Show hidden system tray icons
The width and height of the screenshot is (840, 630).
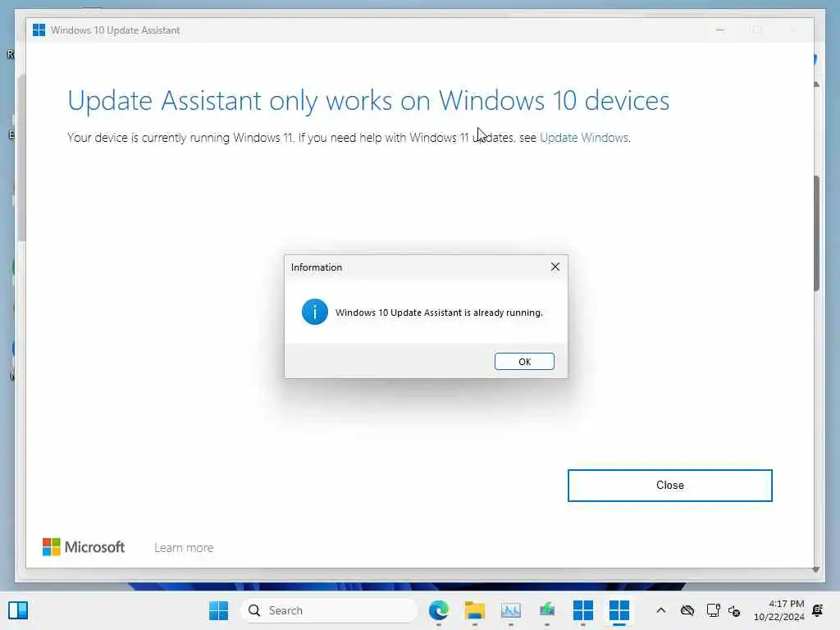[x=661, y=610]
